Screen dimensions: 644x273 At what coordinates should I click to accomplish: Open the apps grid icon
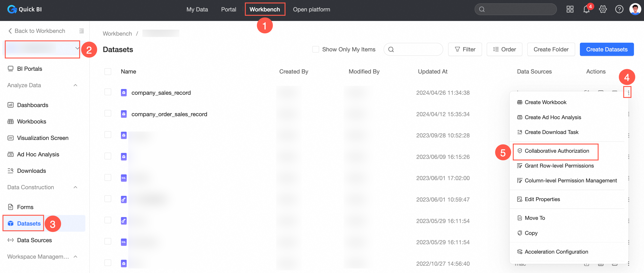pyautogui.click(x=570, y=10)
